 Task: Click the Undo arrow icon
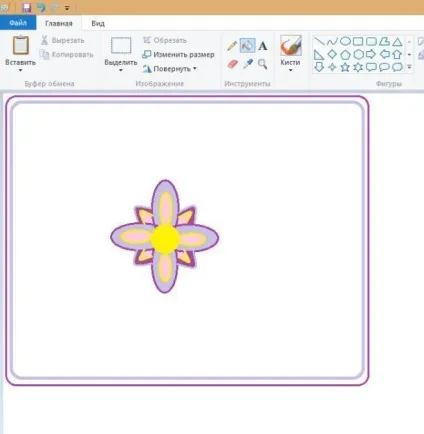click(x=41, y=7)
